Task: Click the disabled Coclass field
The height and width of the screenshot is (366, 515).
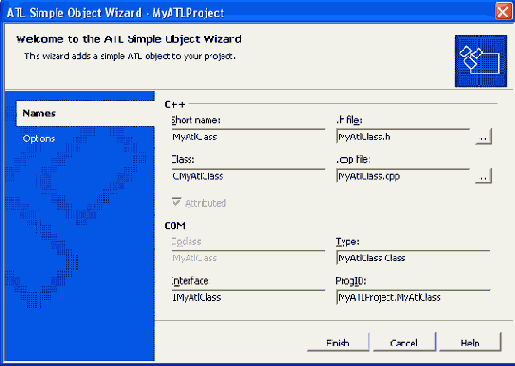Action: point(248,258)
